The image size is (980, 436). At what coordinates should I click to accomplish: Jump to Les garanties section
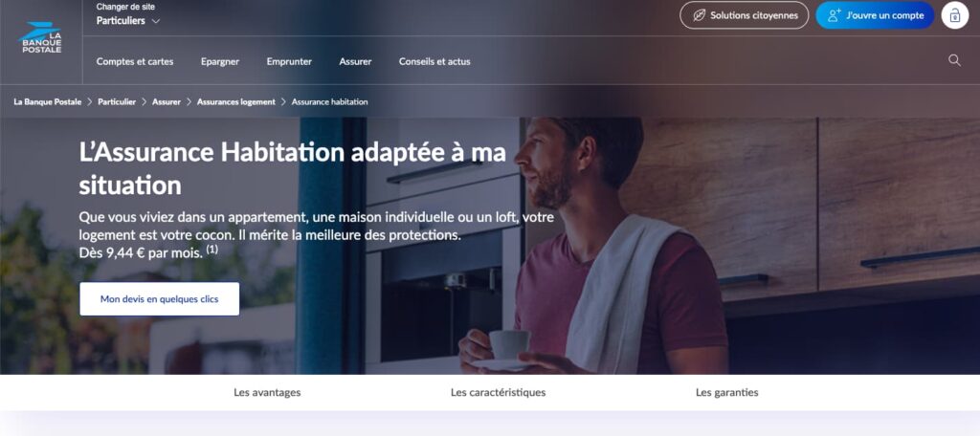point(727,393)
